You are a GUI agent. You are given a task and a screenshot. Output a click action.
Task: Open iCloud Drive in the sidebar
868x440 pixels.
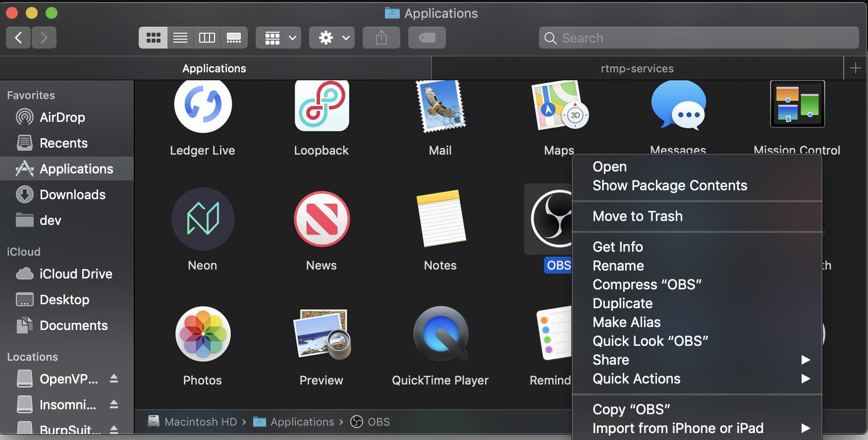click(x=67, y=274)
